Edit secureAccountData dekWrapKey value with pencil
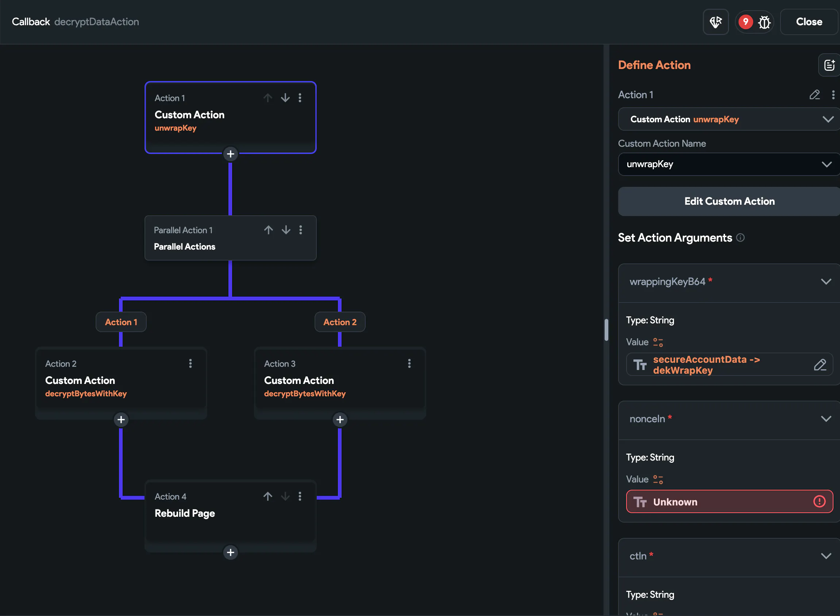The image size is (840, 616). click(820, 365)
